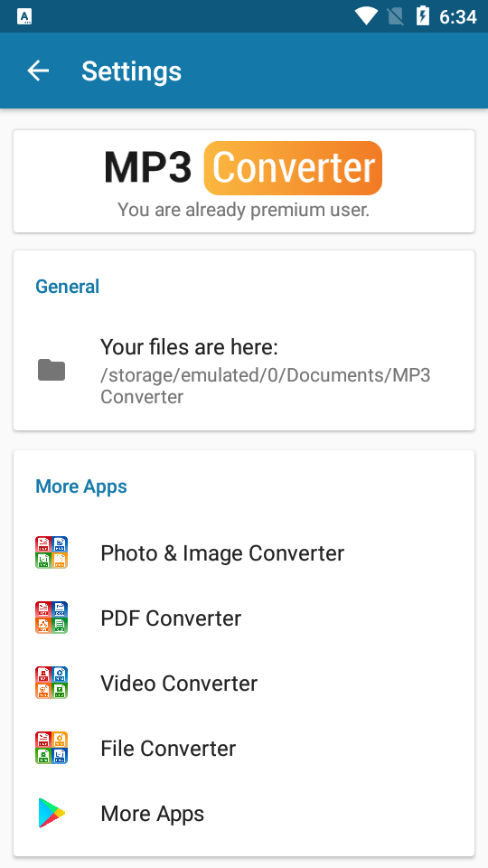Select the Video Converter app icon
Screen dimensions: 488x868
[52, 683]
